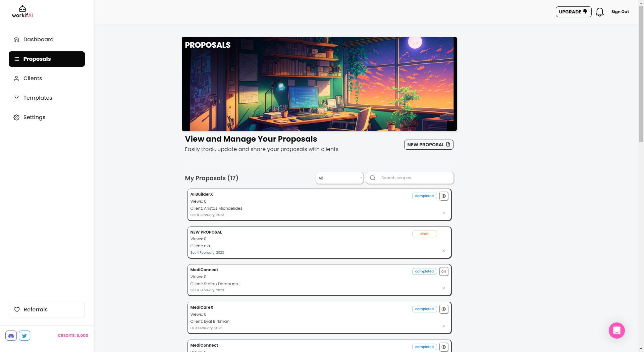Click the document icon in NEW PROPOSAL button
This screenshot has width=644, height=352.
(x=448, y=144)
